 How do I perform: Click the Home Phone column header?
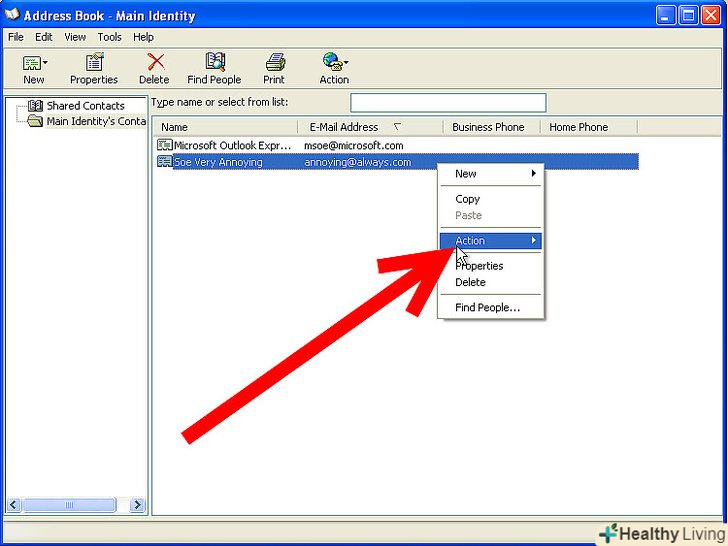[x=590, y=127]
